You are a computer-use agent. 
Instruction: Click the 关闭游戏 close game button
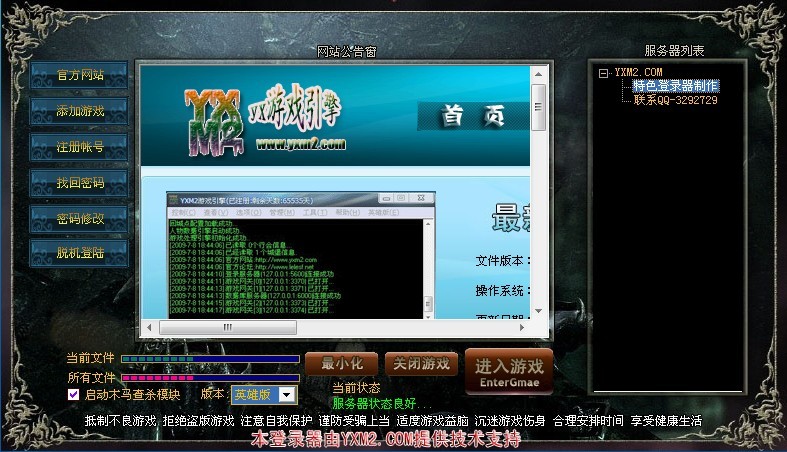[x=421, y=364]
